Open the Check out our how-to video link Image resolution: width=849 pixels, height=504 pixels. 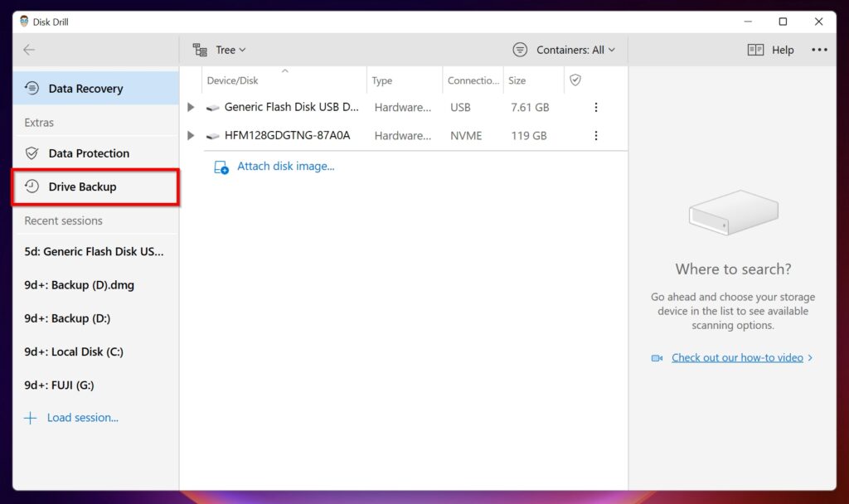(736, 357)
